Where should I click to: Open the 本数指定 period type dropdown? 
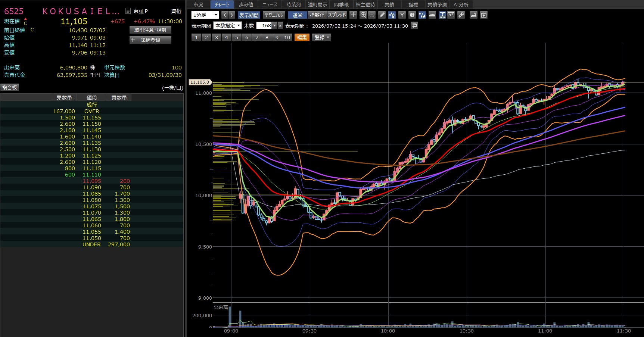228,25
